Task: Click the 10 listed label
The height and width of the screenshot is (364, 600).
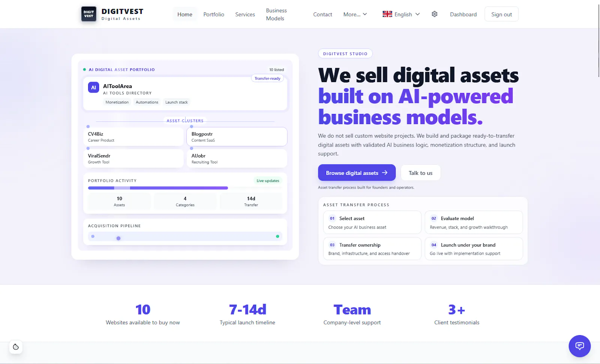Action: 276,70
